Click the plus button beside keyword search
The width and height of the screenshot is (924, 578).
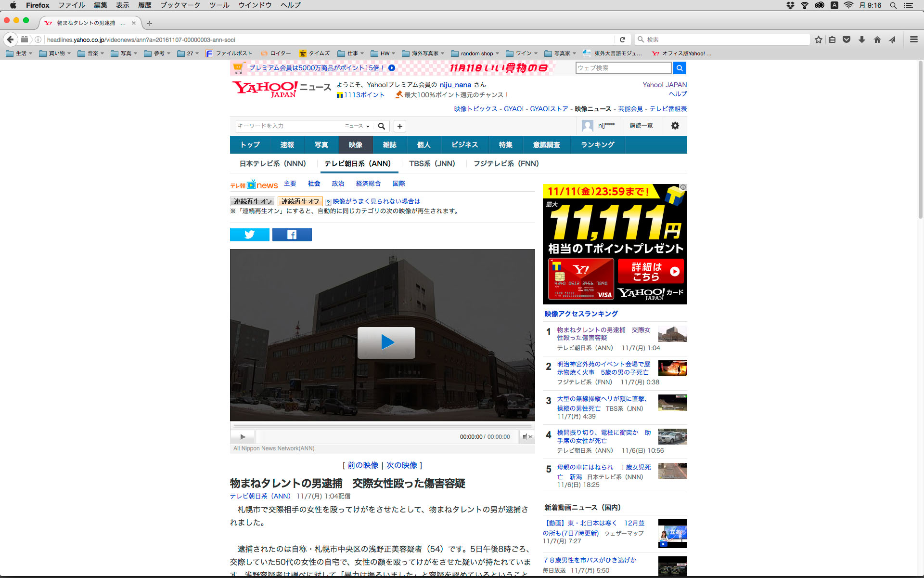point(399,126)
